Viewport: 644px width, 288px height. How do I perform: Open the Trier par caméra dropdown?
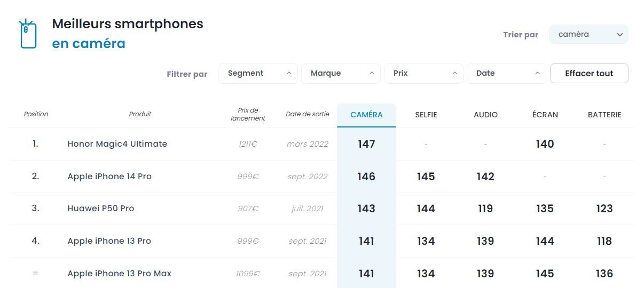[x=588, y=35]
